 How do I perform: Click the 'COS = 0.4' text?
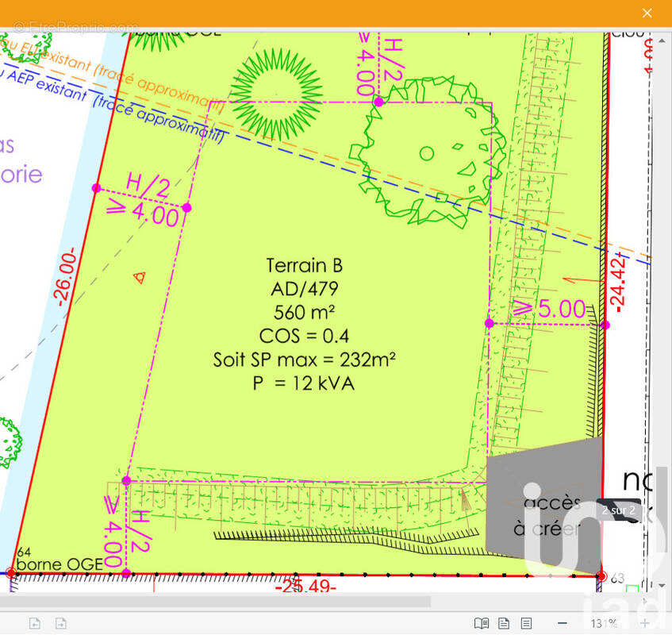click(304, 336)
